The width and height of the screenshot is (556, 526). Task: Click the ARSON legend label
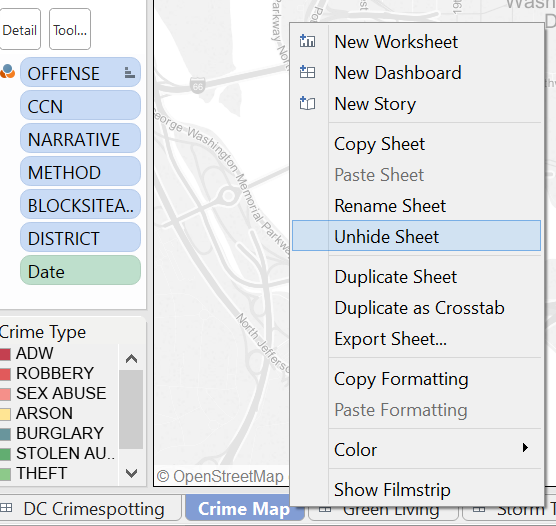[44, 413]
